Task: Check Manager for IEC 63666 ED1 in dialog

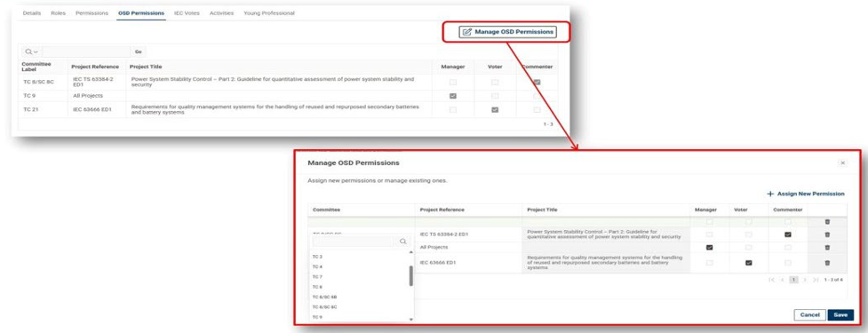Action: pyautogui.click(x=709, y=263)
